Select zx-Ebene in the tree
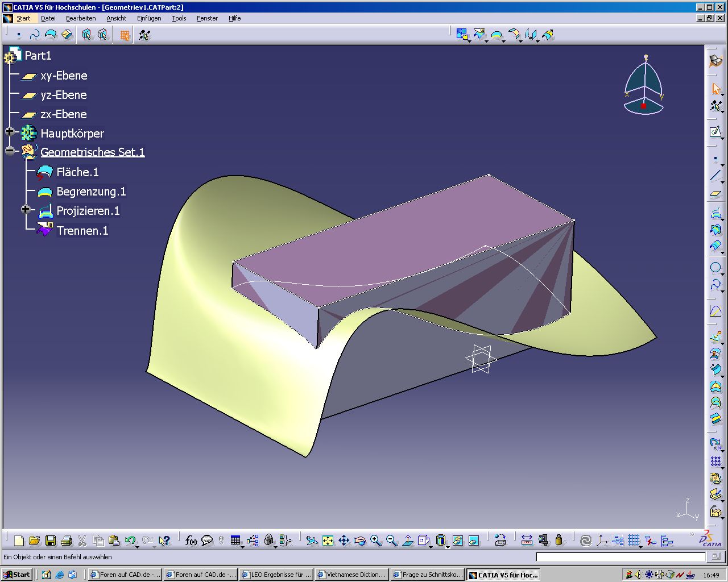The image size is (728, 582). click(x=64, y=114)
